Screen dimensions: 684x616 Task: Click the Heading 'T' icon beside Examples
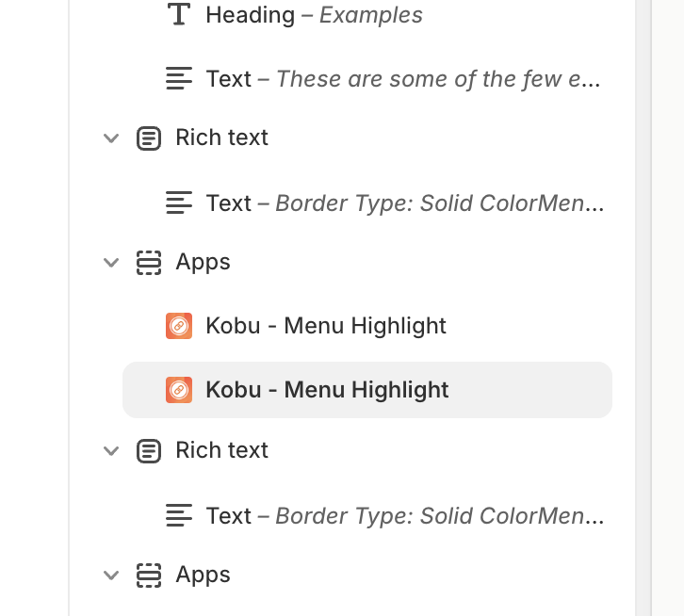[178, 15]
